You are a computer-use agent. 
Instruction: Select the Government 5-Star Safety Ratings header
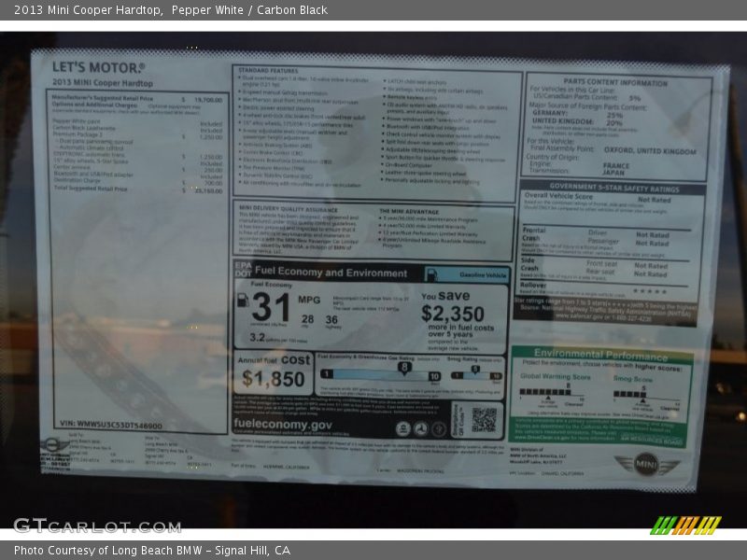pos(612,188)
